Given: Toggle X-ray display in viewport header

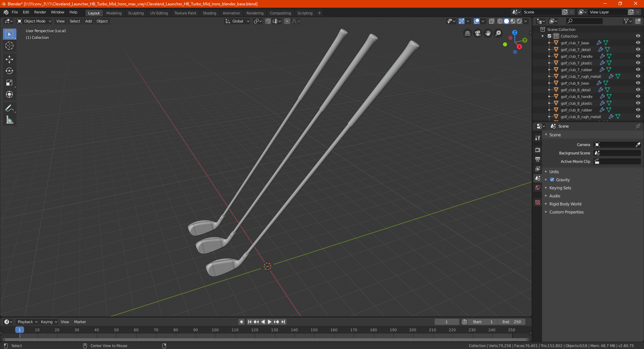Looking at the screenshot, I should pyautogui.click(x=491, y=21).
